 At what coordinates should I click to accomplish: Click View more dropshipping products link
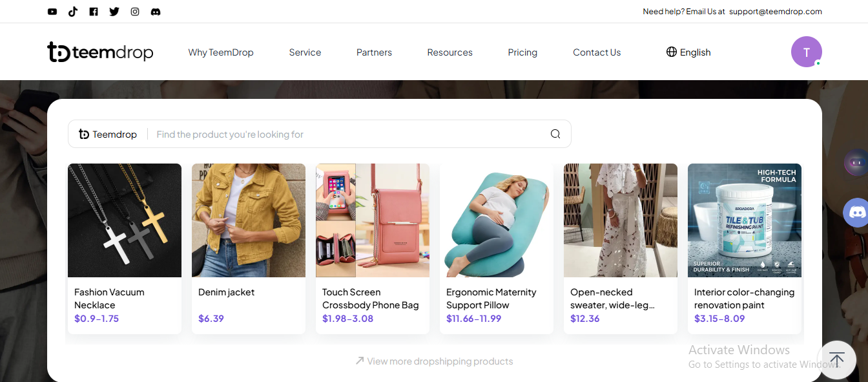[x=434, y=361]
